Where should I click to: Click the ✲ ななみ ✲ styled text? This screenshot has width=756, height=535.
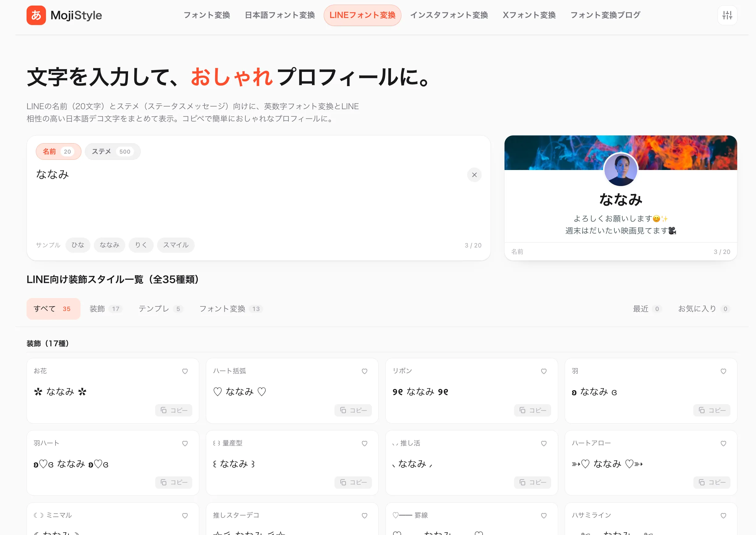click(x=60, y=392)
